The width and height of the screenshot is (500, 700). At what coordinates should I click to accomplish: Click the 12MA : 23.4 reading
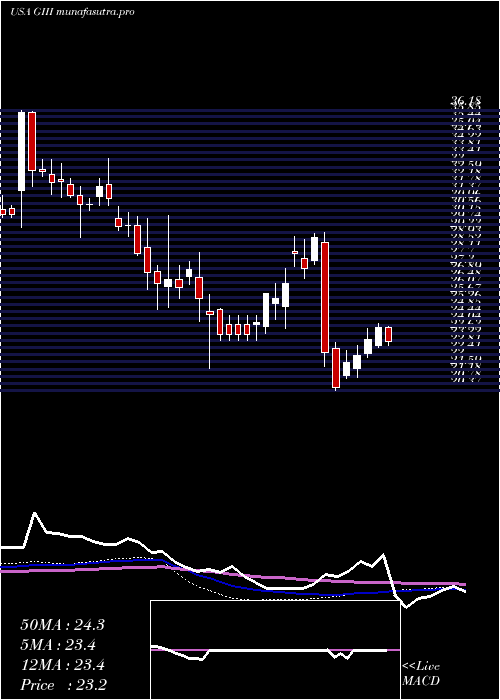coord(62,665)
